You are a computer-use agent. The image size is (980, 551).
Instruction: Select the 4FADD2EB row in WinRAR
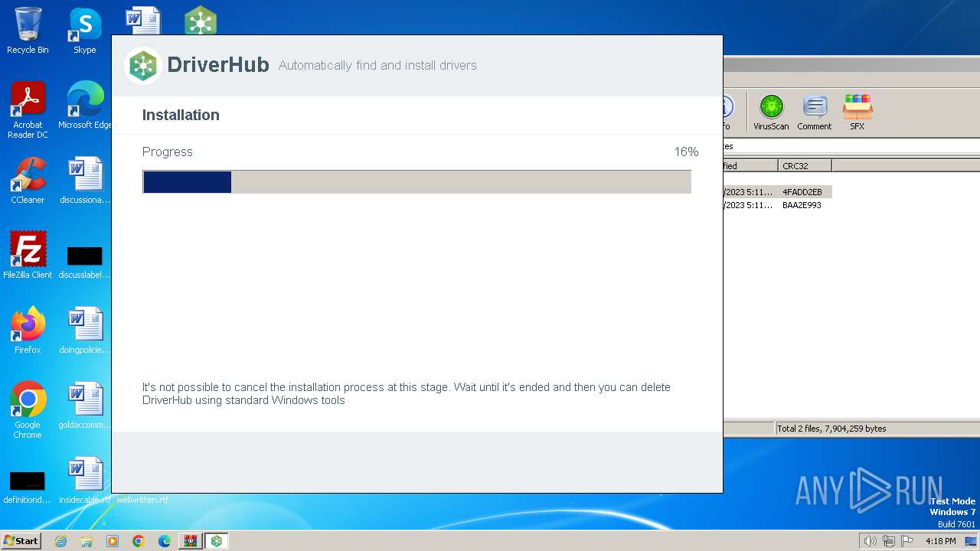point(777,192)
